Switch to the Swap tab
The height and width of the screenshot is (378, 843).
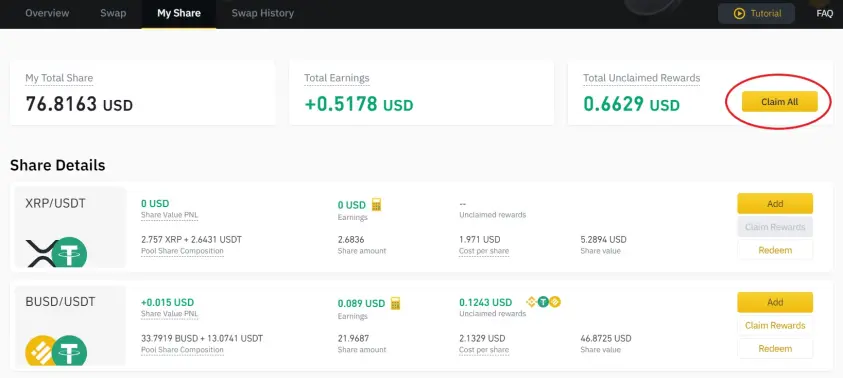113,13
